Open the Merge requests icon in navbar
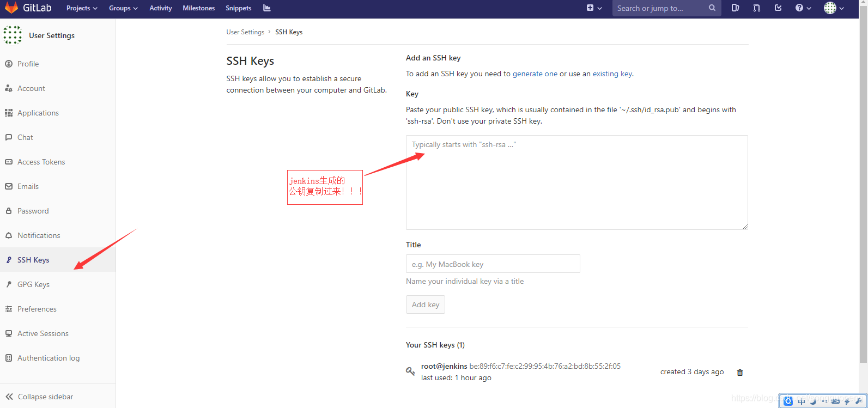The height and width of the screenshot is (408, 868). (757, 8)
